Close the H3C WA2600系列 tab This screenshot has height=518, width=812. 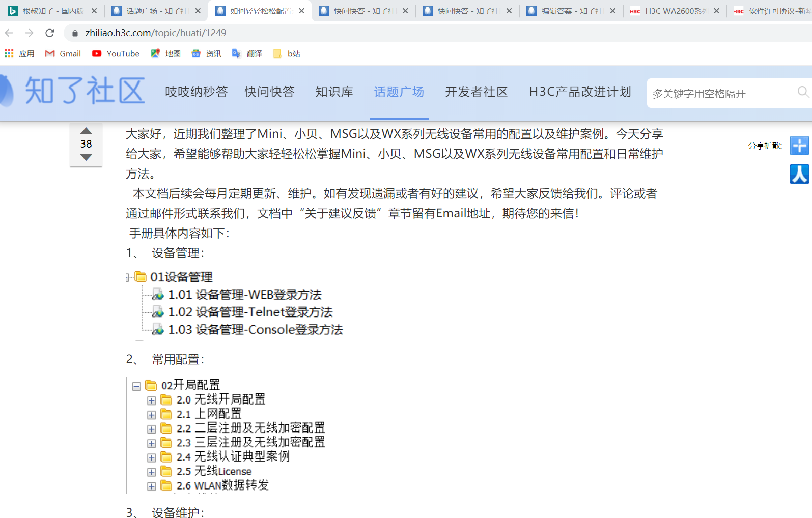click(x=717, y=11)
